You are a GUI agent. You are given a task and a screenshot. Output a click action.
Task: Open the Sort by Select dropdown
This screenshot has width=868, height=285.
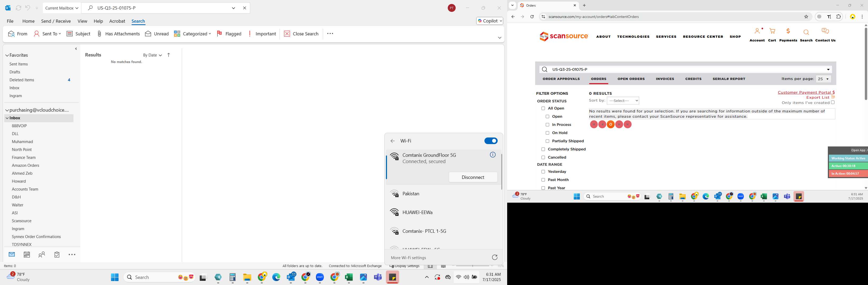click(623, 101)
